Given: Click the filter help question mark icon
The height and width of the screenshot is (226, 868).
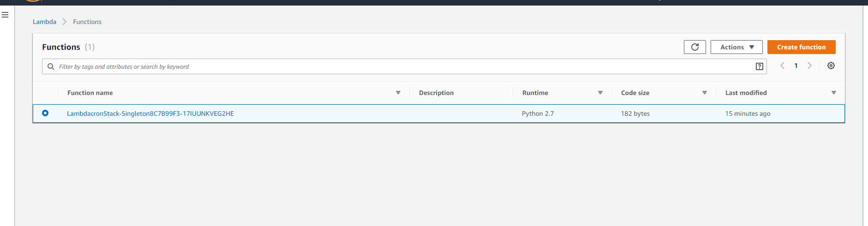Looking at the screenshot, I should [x=759, y=66].
